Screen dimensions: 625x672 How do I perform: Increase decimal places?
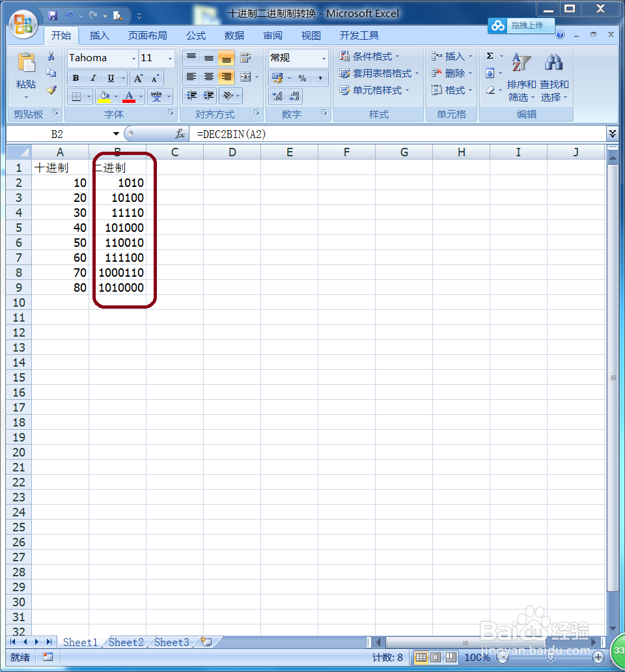coord(277,96)
